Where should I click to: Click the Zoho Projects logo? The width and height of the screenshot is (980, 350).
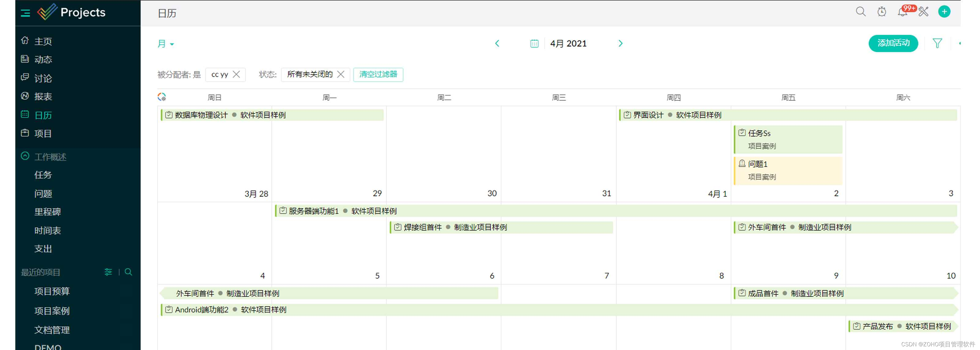pos(71,12)
